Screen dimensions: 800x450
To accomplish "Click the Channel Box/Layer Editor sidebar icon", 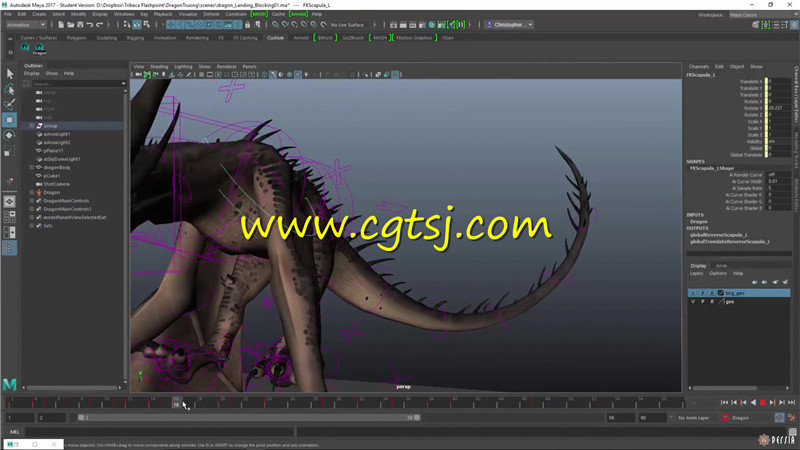I will coord(795,25).
